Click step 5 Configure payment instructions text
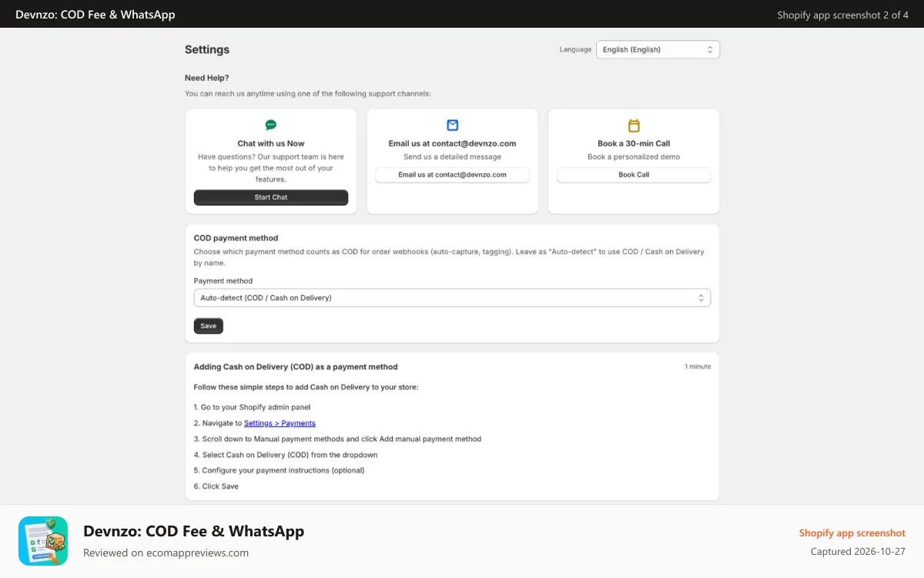Image resolution: width=924 pixels, height=578 pixels. [x=280, y=470]
